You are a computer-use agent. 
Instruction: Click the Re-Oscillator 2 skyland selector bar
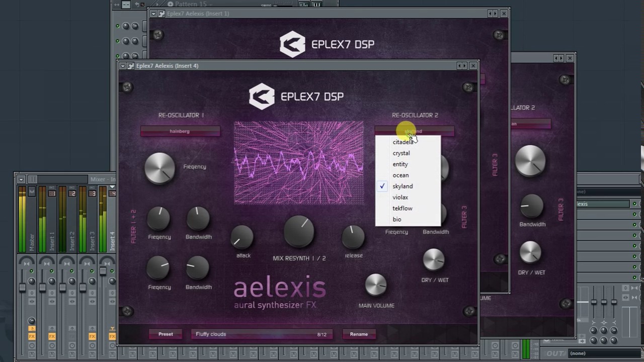(x=415, y=131)
